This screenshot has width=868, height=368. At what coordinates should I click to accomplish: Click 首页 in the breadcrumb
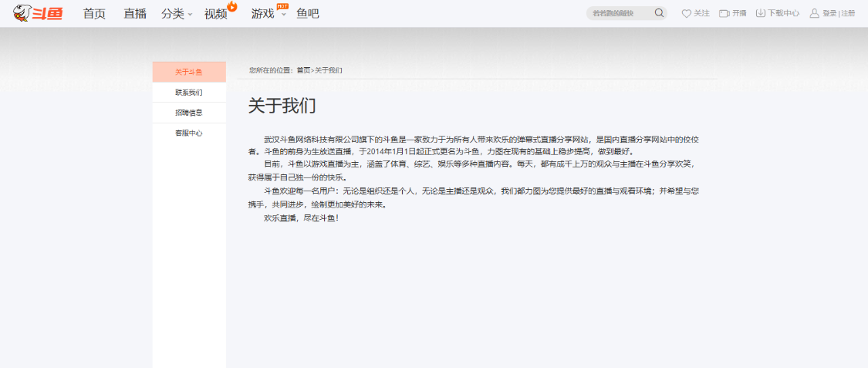point(303,70)
